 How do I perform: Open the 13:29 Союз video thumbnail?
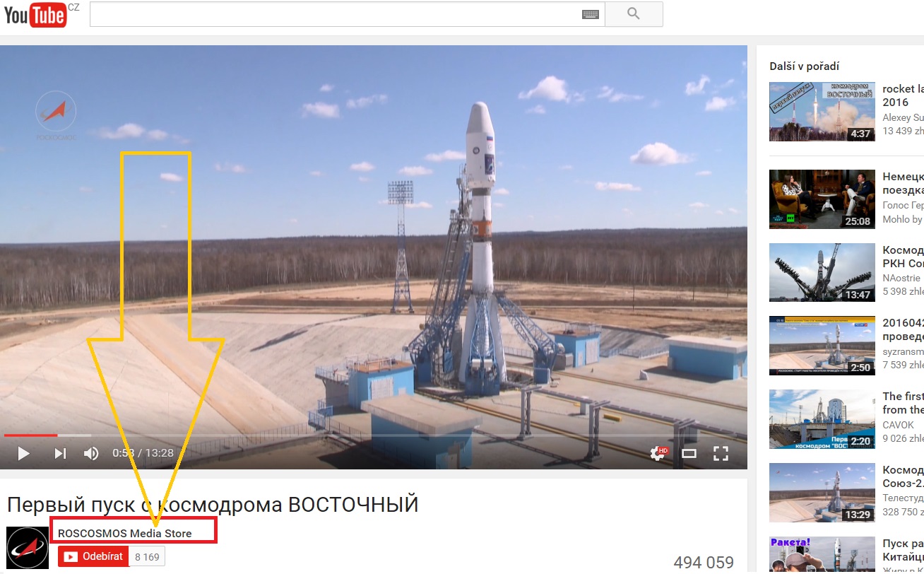(822, 493)
